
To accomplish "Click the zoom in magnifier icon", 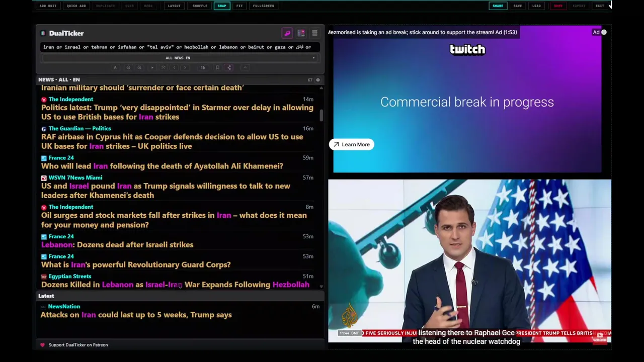I will [139, 67].
